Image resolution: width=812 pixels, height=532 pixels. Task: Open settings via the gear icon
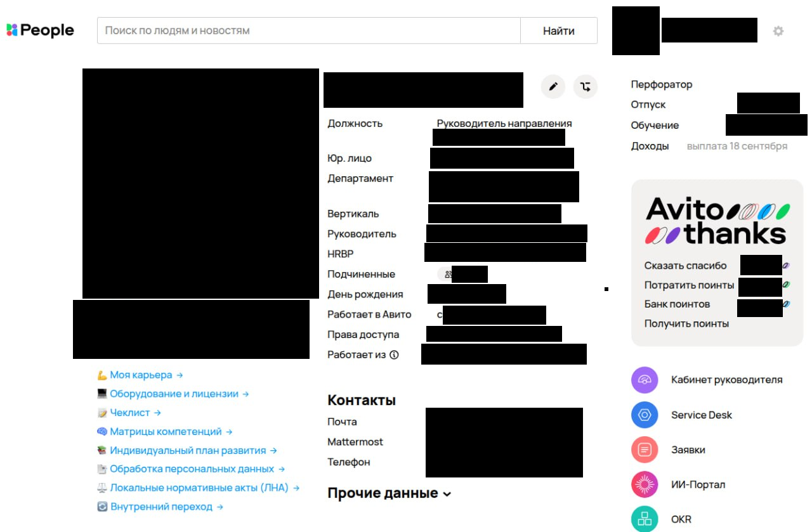778,30
